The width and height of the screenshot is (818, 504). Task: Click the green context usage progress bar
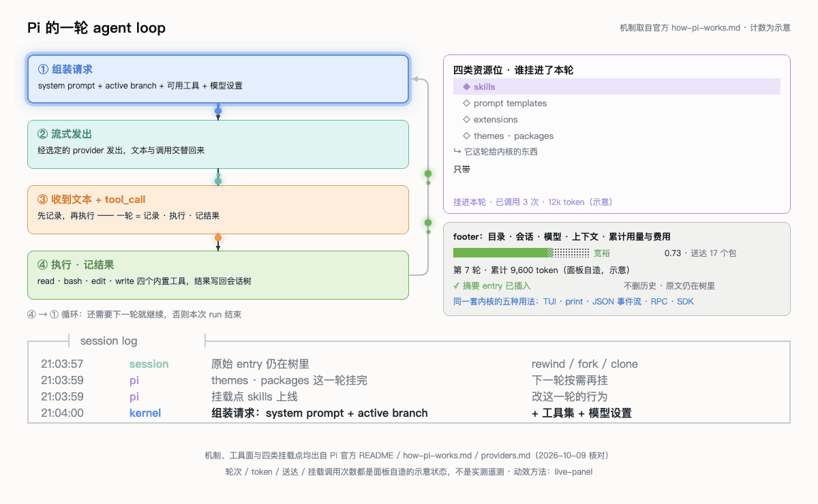[521, 253]
